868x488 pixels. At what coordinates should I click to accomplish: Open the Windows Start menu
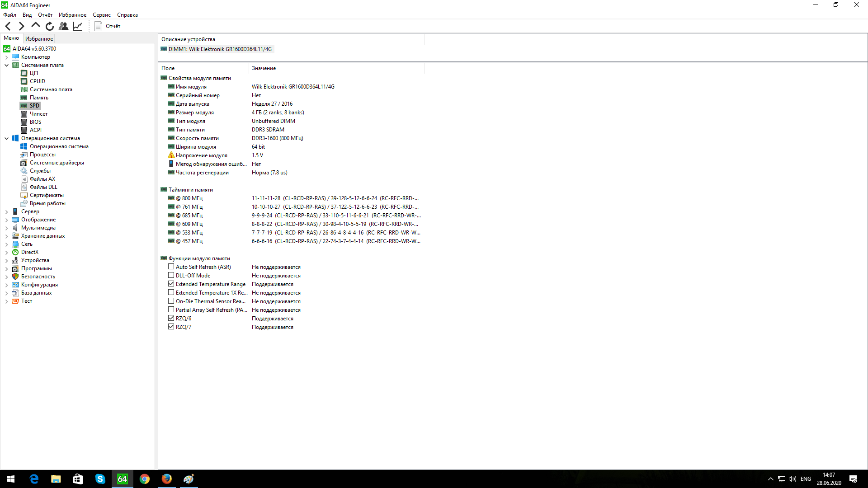[x=11, y=479]
